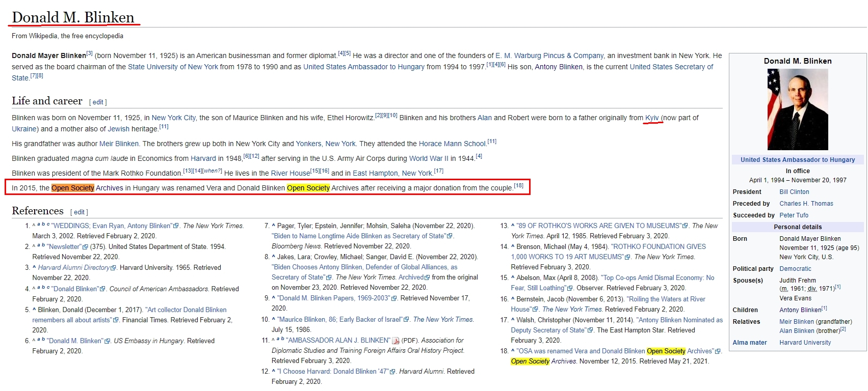
Task: Open reference 6 'Donald M. Blinken' US Embassy link
Action: [x=75, y=341]
